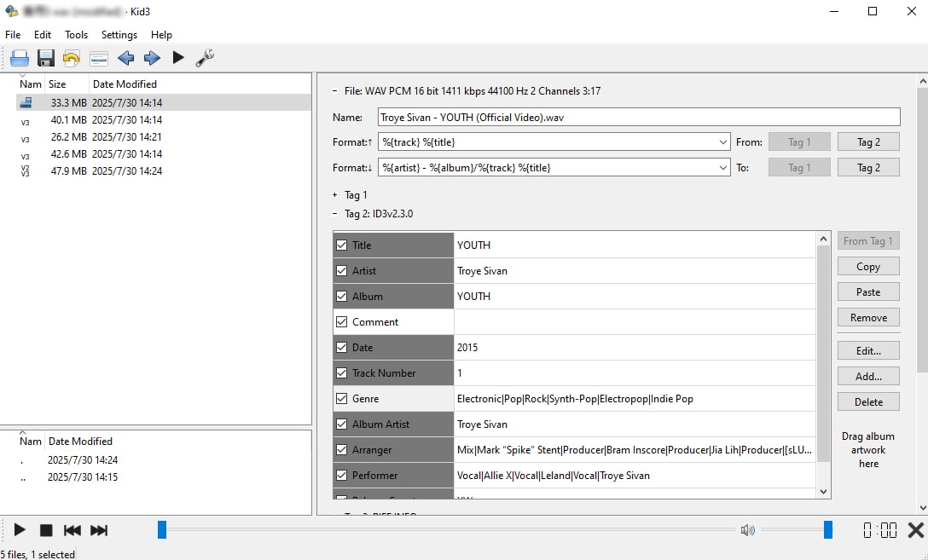
Task: Toggle the Genre field checkbox
Action: pyautogui.click(x=341, y=399)
